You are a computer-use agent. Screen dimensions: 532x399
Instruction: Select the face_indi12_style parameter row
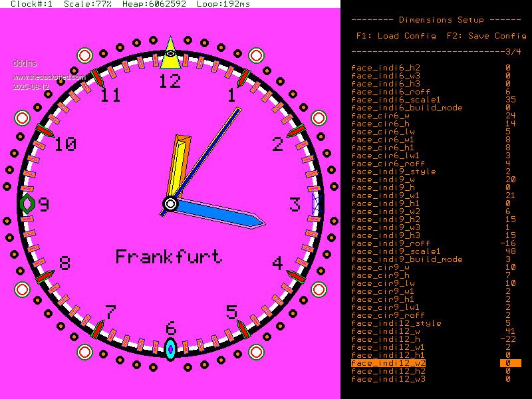pyautogui.click(x=396, y=323)
